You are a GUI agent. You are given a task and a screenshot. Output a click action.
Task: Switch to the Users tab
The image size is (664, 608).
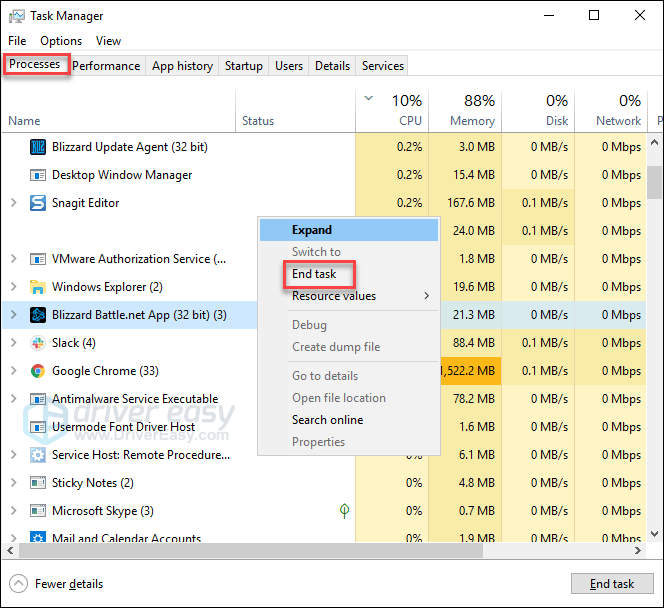tap(289, 66)
